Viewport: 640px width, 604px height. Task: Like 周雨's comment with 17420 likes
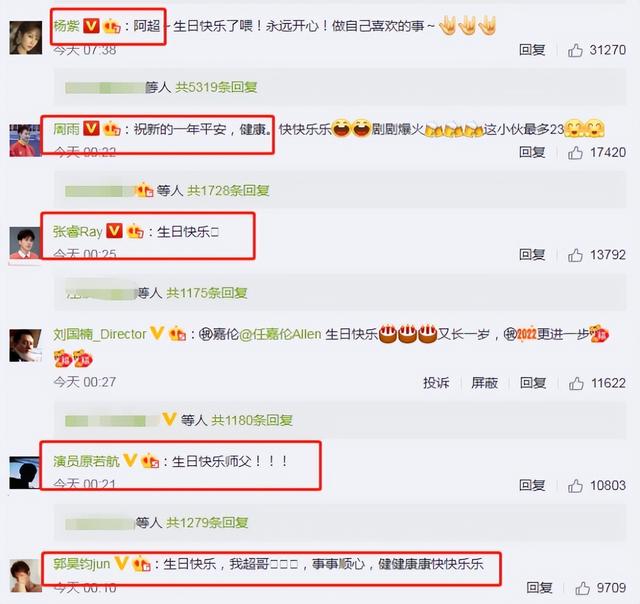tap(575, 153)
